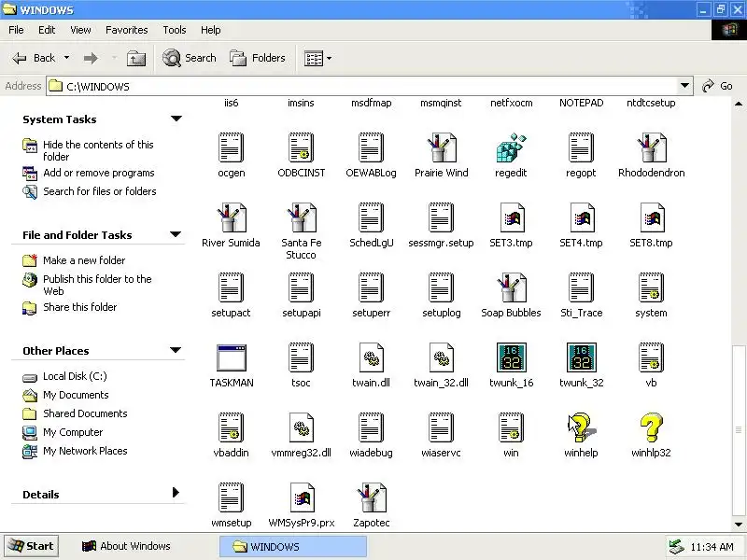Select the wiadebug text file icon
747x560 pixels.
tap(371, 427)
